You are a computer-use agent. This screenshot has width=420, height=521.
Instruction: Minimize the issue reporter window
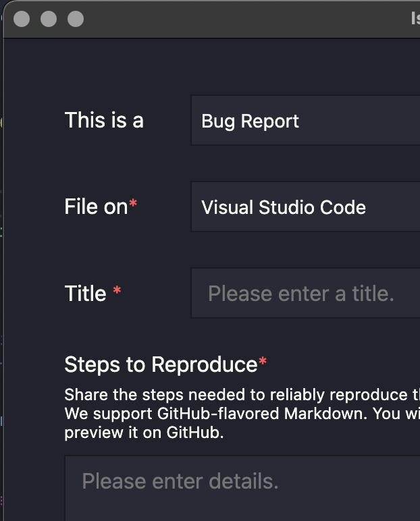pos(49,19)
